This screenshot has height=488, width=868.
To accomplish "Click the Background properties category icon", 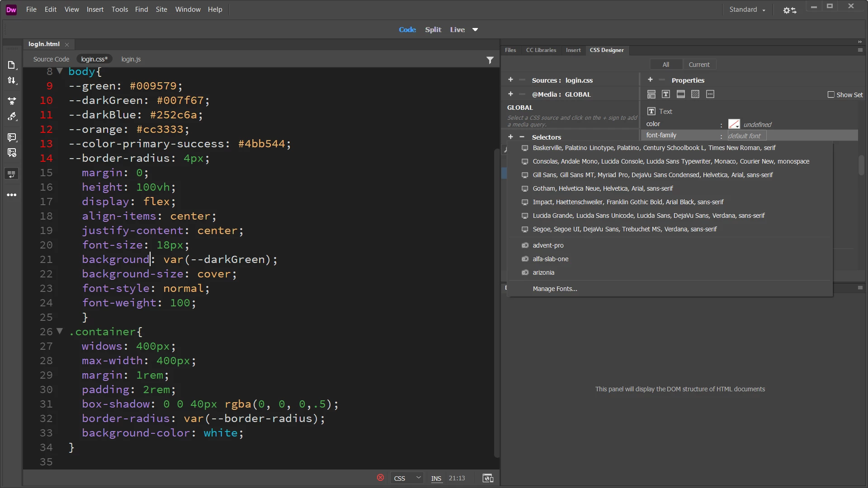I will pos(695,94).
